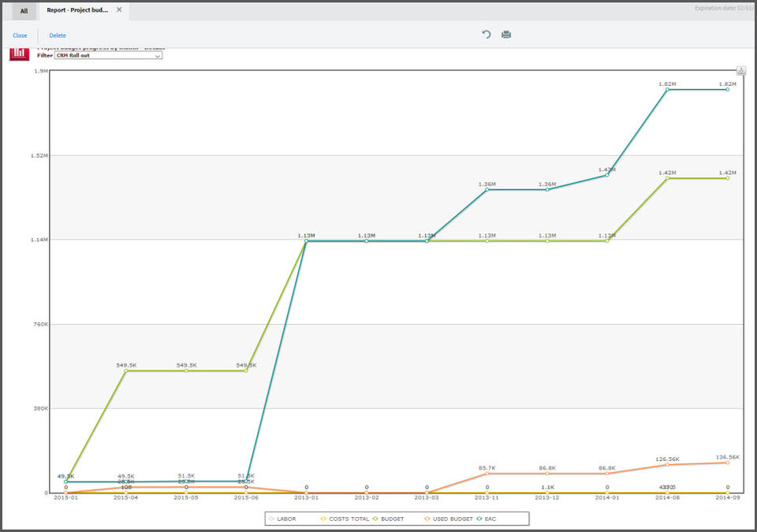Click the Delete link
Viewport: 757px width, 532px height.
click(58, 35)
